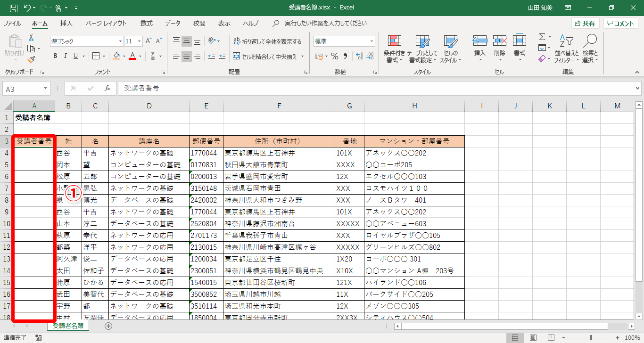Viewport: 644px width, 343px height.
Task: Click the text orientation icon
Action: (x=212, y=41)
